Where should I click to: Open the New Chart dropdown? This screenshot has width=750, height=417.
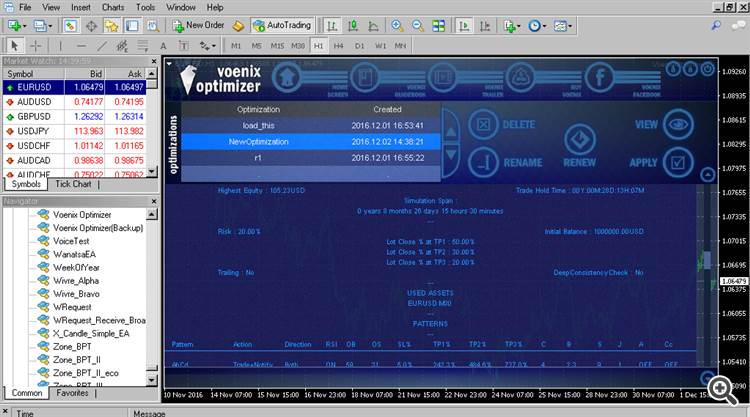click(x=16, y=26)
